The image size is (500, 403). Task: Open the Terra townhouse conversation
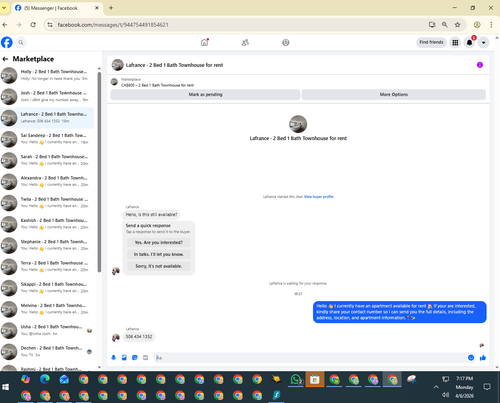pyautogui.click(x=47, y=266)
